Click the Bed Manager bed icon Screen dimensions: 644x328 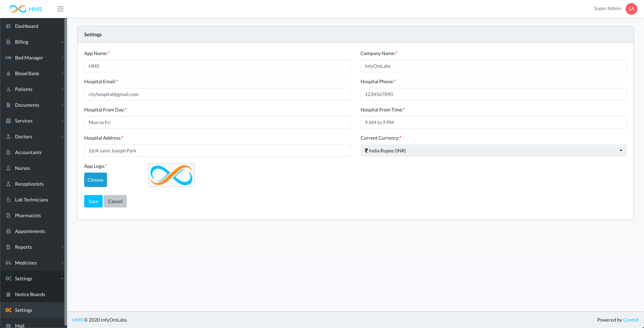(x=8, y=58)
